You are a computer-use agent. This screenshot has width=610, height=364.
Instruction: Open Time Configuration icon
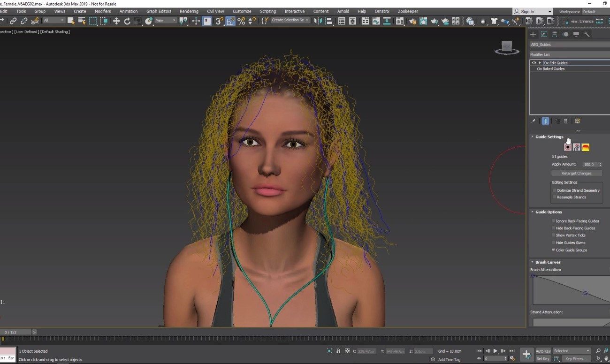(512, 359)
